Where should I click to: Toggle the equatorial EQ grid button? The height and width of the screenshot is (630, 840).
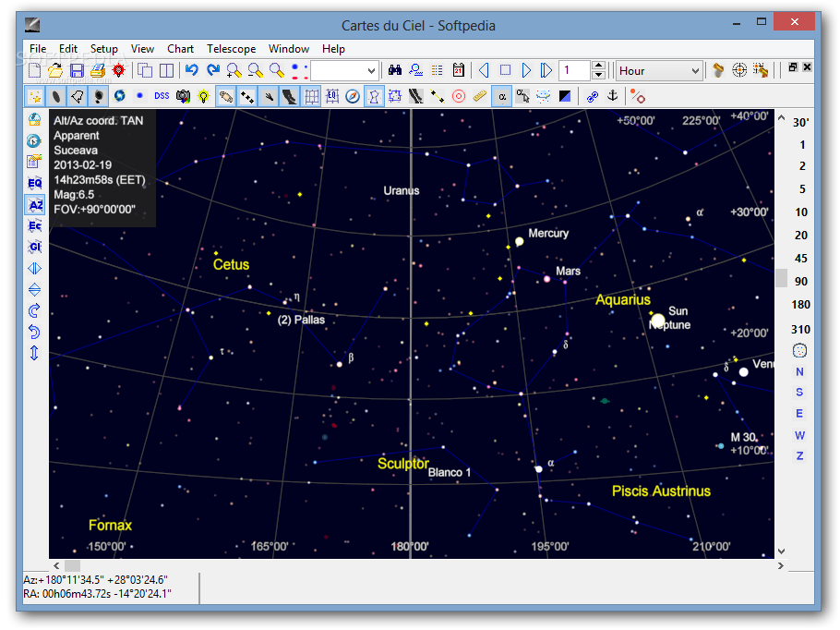pos(331,96)
